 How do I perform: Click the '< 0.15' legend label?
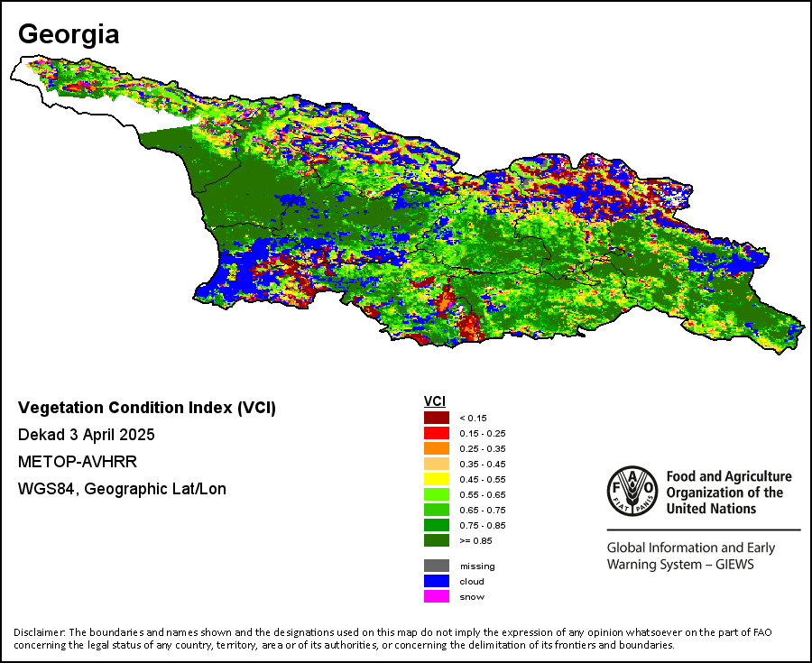[x=473, y=419]
